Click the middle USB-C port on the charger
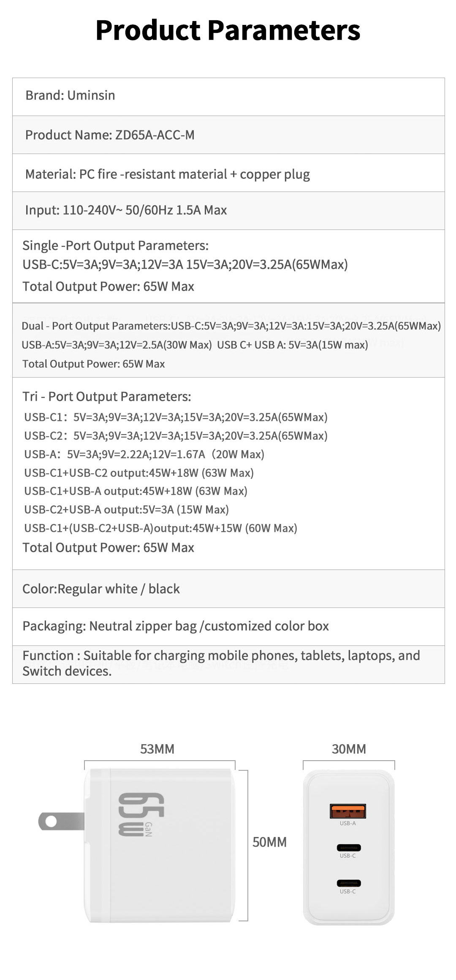Image resolution: width=456 pixels, height=980 pixels. 348,848
